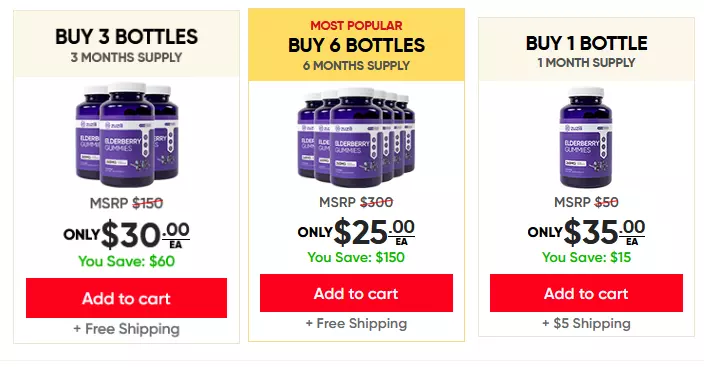Add the 6 bottles package to cart
The height and width of the screenshot is (367, 704).
click(x=356, y=293)
